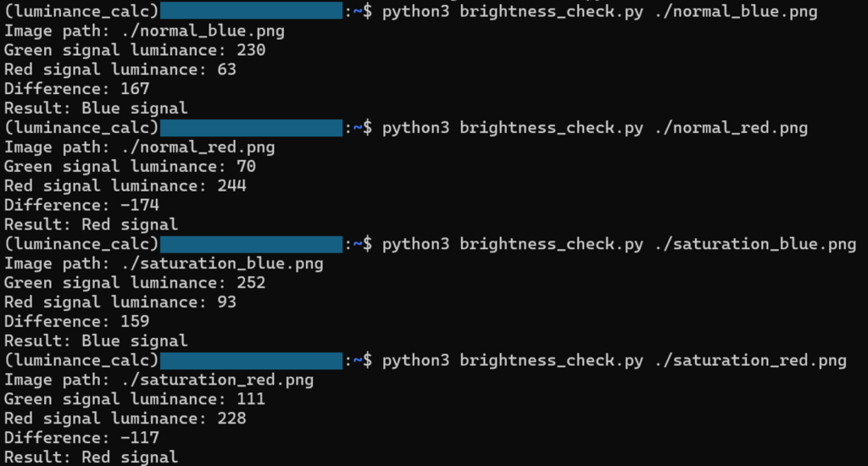
Task: Click the first command's ./normal_blue.png argument
Action: coord(736,12)
